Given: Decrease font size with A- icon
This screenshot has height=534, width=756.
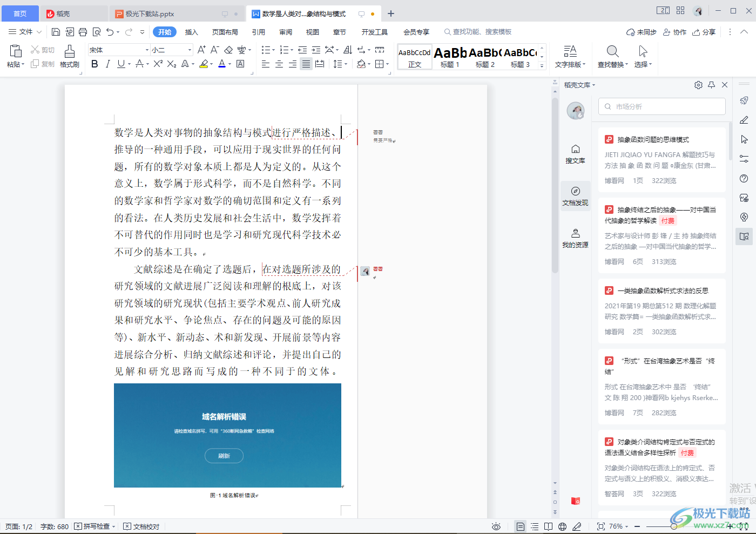Looking at the screenshot, I should pyautogui.click(x=214, y=50).
